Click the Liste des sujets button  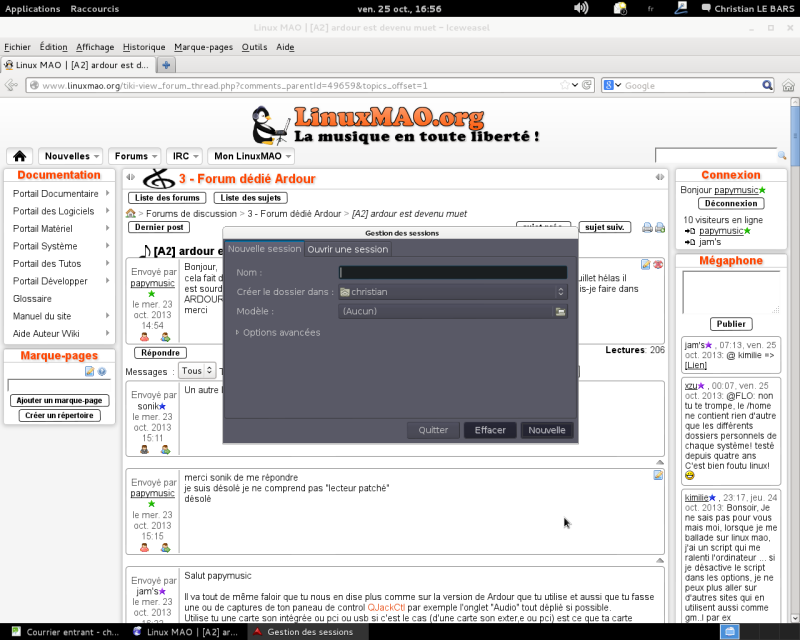tap(251, 198)
